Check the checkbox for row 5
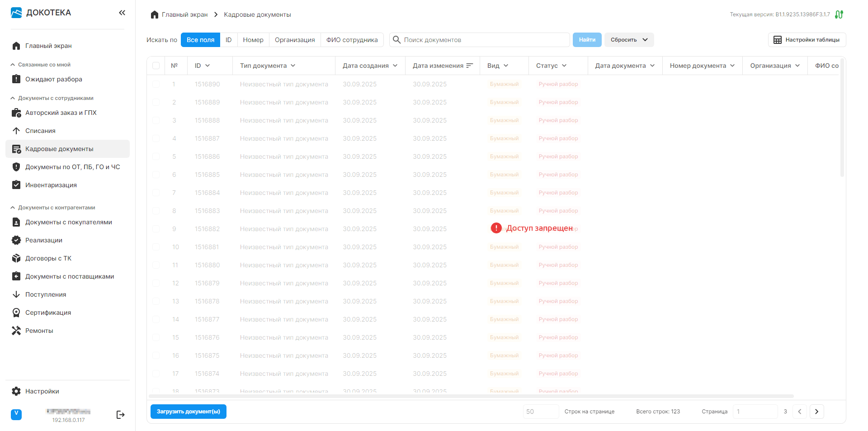 pos(156,156)
